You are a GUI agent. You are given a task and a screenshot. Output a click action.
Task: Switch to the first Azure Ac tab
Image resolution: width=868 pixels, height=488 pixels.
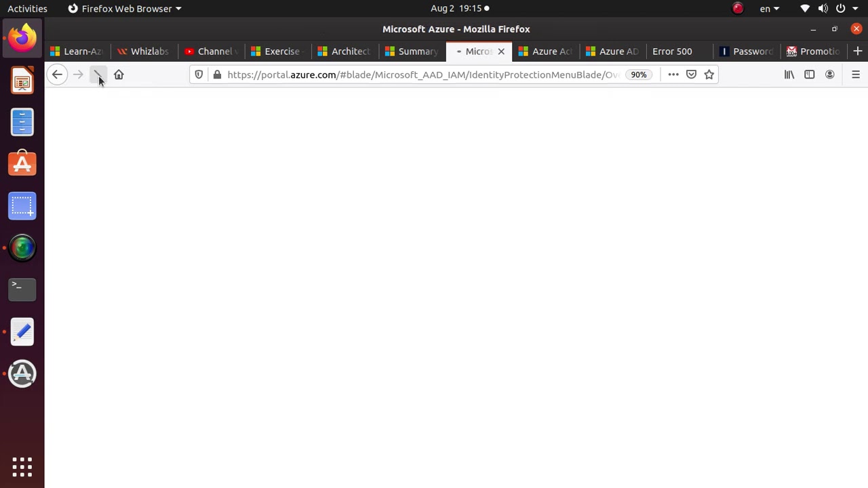(546, 52)
